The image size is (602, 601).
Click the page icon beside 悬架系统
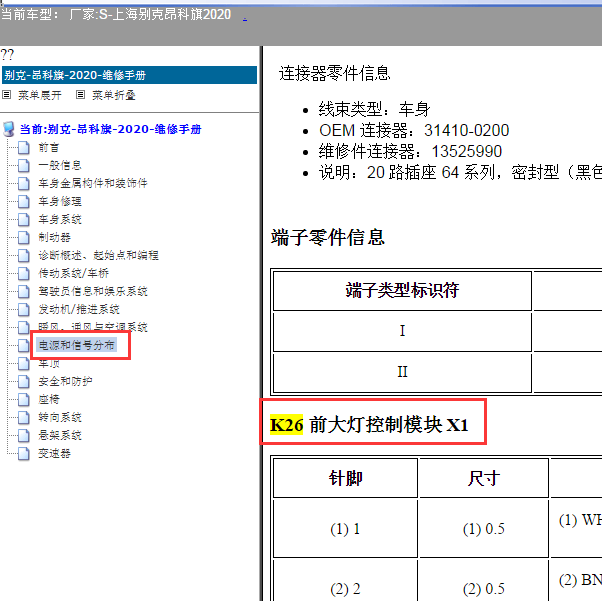coord(24,435)
